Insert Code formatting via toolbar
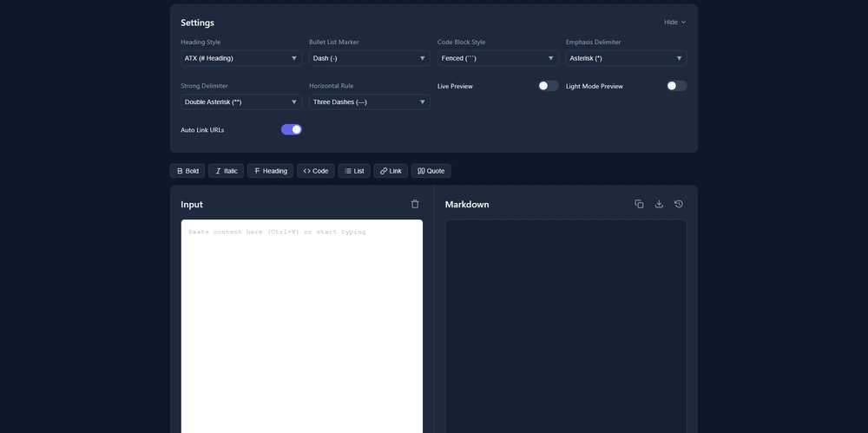868x433 pixels. pyautogui.click(x=316, y=171)
